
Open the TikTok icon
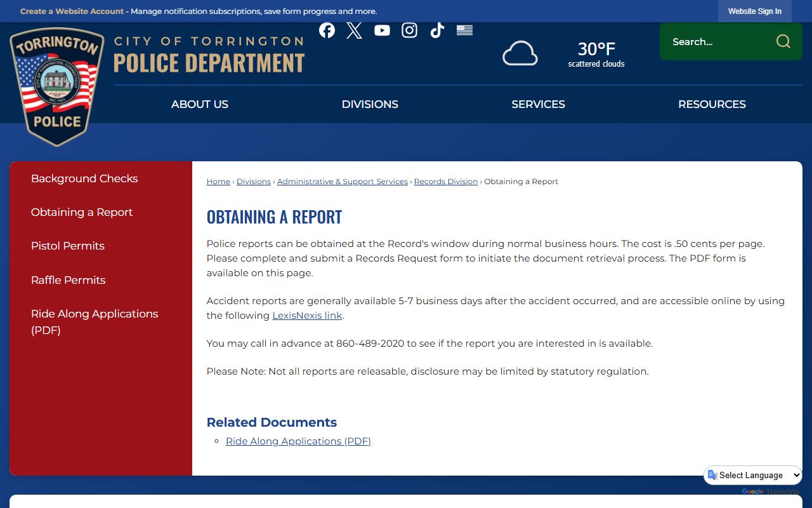point(437,30)
